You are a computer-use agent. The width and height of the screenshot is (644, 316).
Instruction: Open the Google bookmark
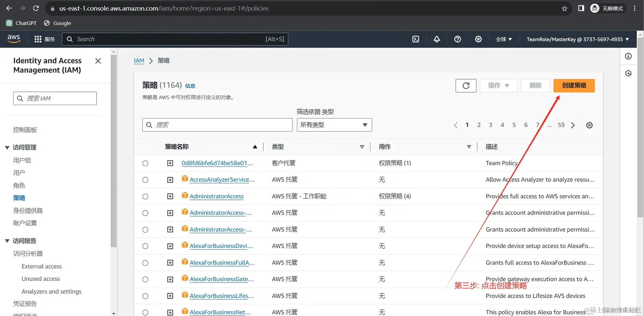[x=57, y=23]
